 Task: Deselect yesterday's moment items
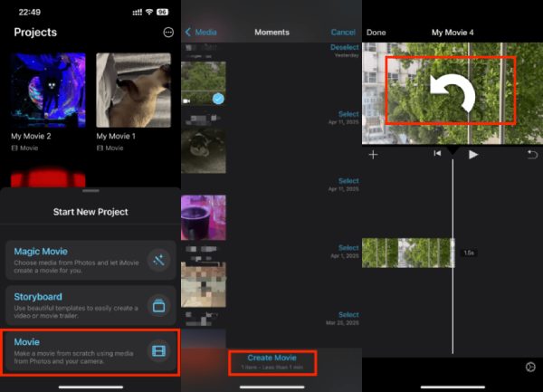(345, 47)
